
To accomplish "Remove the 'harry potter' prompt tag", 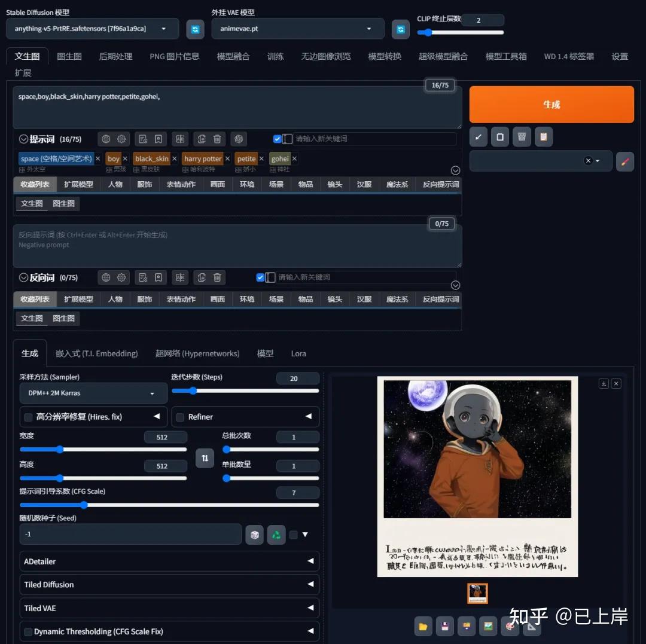I will click(227, 159).
